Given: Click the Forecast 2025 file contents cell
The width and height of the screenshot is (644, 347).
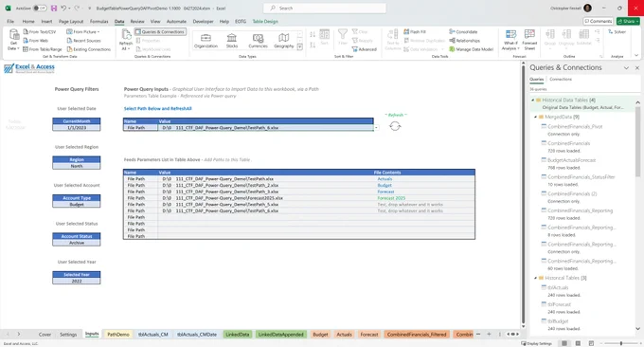Looking at the screenshot, I should tap(424, 198).
